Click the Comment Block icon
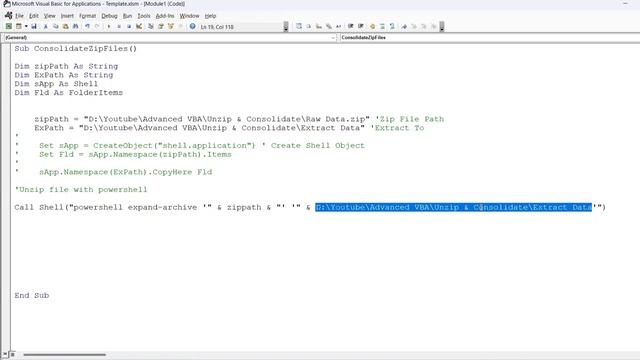 (382, 27)
